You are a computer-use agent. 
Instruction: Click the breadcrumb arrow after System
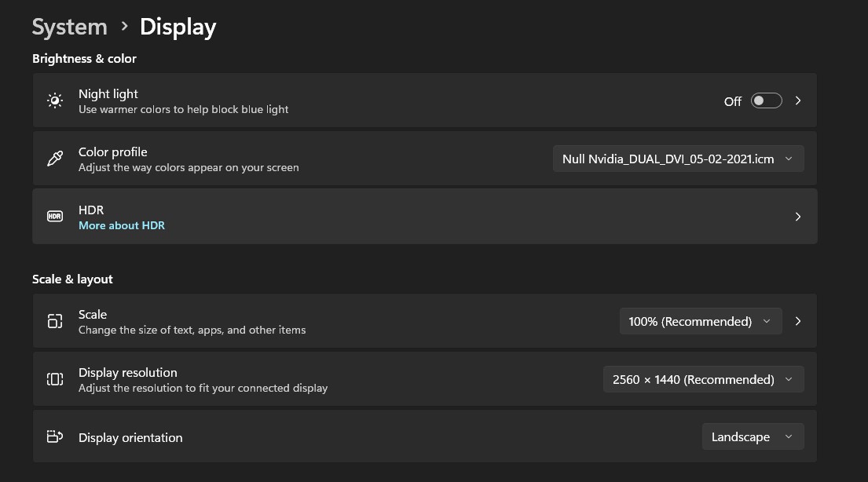click(x=125, y=26)
